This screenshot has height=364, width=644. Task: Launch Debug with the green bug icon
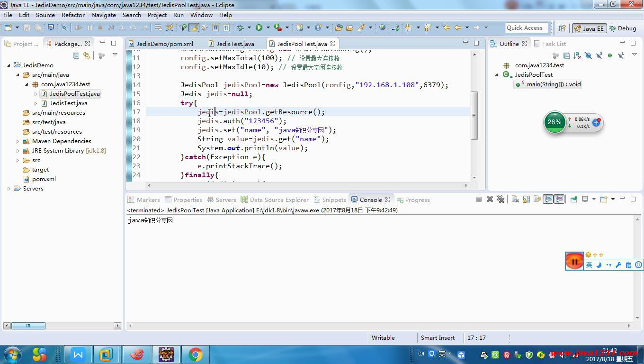pyautogui.click(x=240, y=27)
